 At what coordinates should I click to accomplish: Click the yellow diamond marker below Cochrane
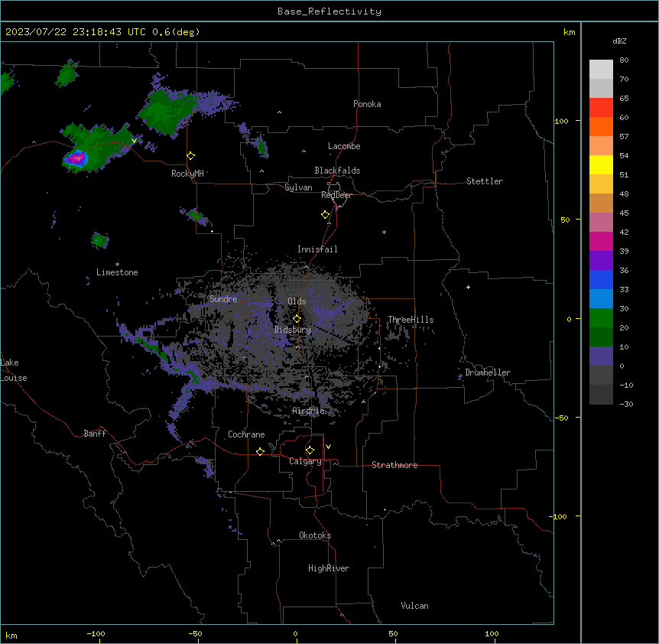[x=260, y=451]
